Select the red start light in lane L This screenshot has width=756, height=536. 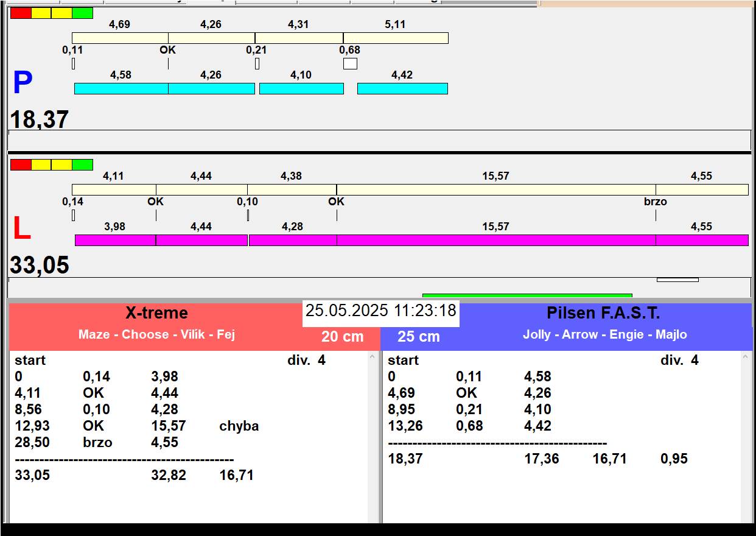point(21,164)
